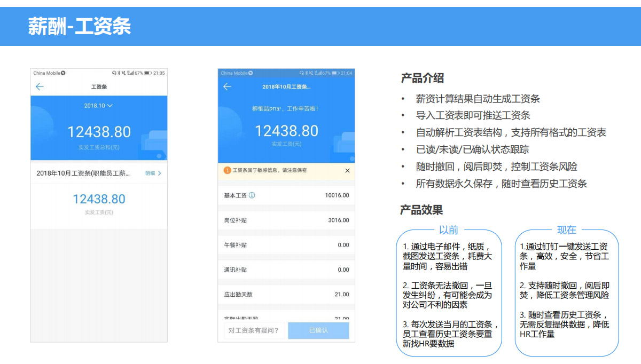Screen dimensions: 641x364
Task: Click the blue 12438.80 实发工资 amount
Action: (x=99, y=199)
